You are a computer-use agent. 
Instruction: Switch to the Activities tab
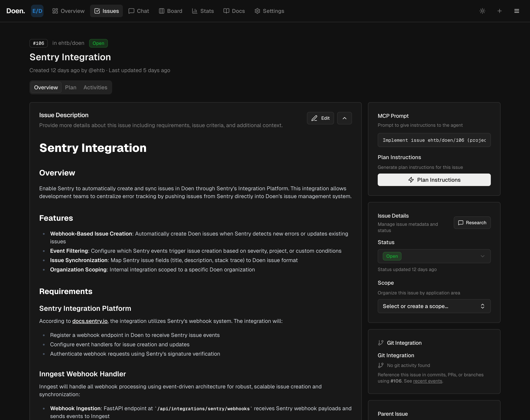point(95,88)
